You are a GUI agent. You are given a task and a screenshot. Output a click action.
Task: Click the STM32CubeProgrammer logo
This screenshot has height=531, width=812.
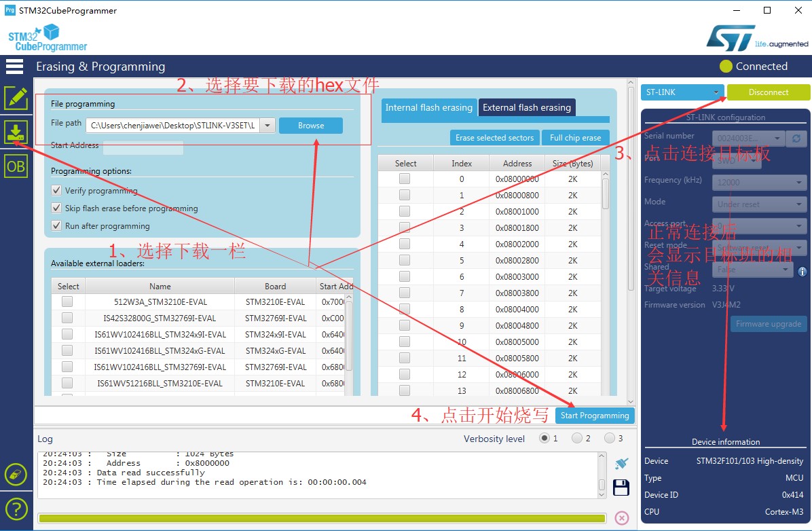48,38
